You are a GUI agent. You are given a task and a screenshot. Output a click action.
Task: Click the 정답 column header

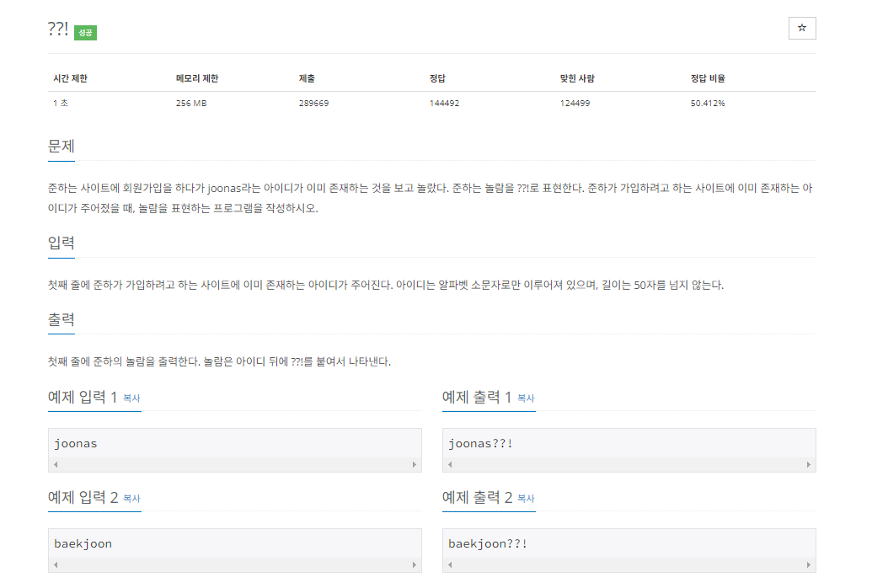pyautogui.click(x=437, y=78)
